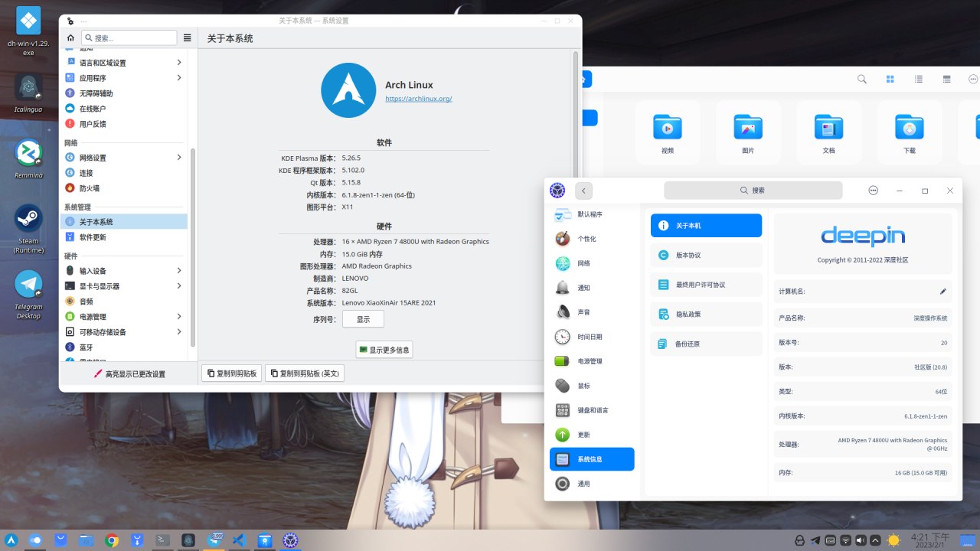This screenshot has width=980, height=551.
Task: Launch Chrome from the taskbar
Action: click(x=112, y=540)
